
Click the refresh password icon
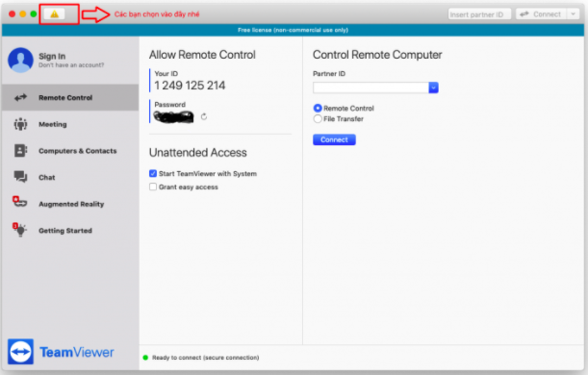pyautogui.click(x=204, y=116)
